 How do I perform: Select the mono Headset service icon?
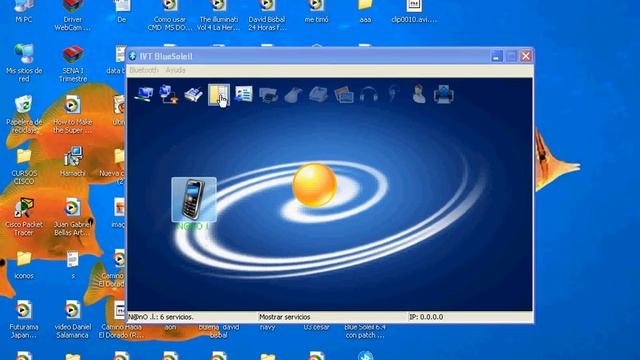393,94
